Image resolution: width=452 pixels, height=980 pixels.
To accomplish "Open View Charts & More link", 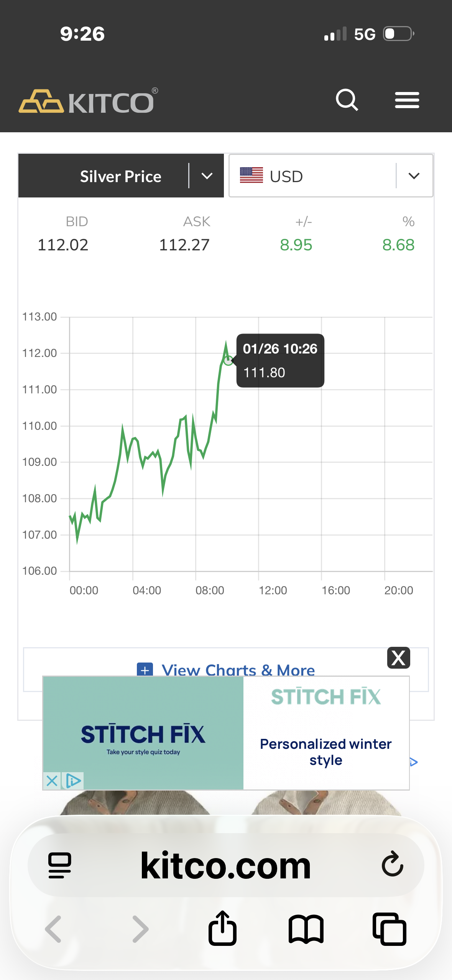I will click(226, 669).
